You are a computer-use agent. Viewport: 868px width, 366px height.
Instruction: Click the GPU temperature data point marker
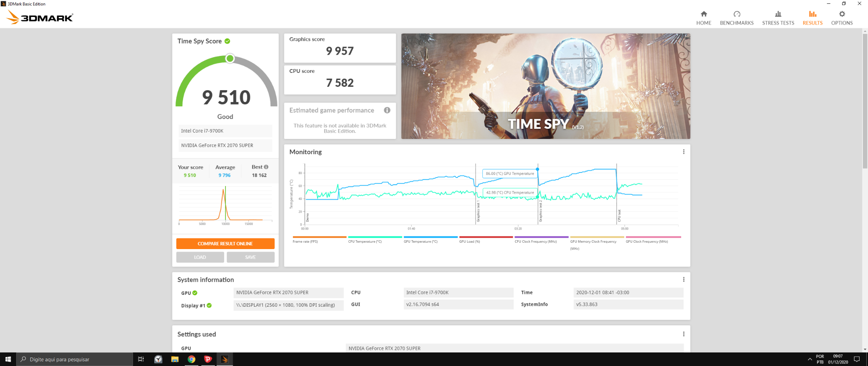[537, 169]
